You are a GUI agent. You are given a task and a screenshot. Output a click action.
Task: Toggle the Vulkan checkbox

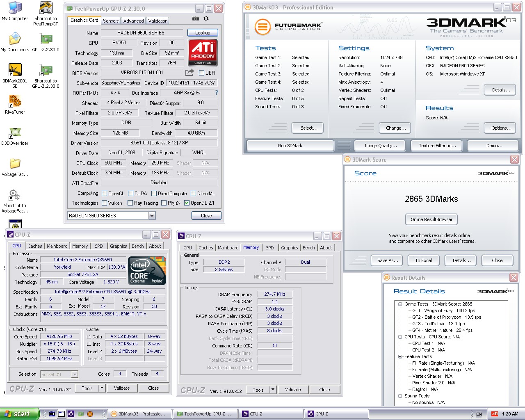pos(104,203)
